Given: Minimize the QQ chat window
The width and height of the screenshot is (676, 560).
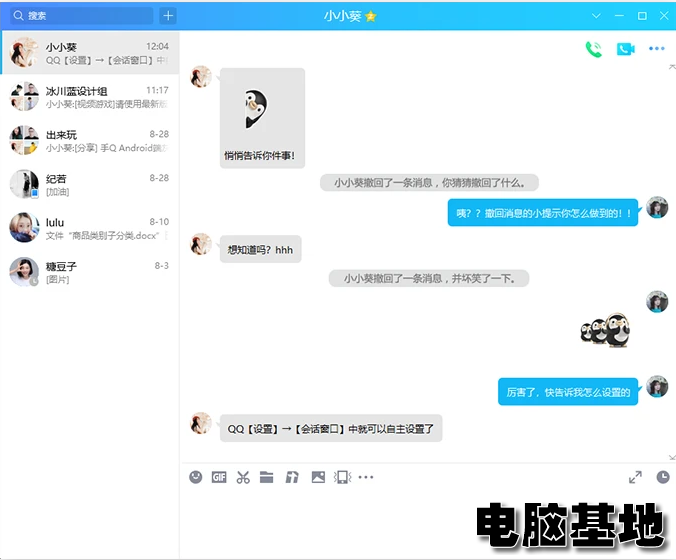Looking at the screenshot, I should click(619, 16).
